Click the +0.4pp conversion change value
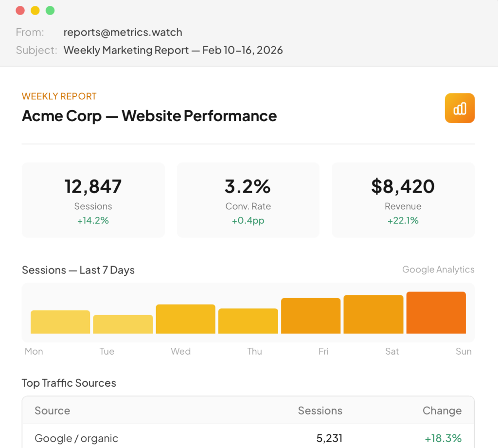This screenshot has height=448, width=498. pyautogui.click(x=248, y=220)
